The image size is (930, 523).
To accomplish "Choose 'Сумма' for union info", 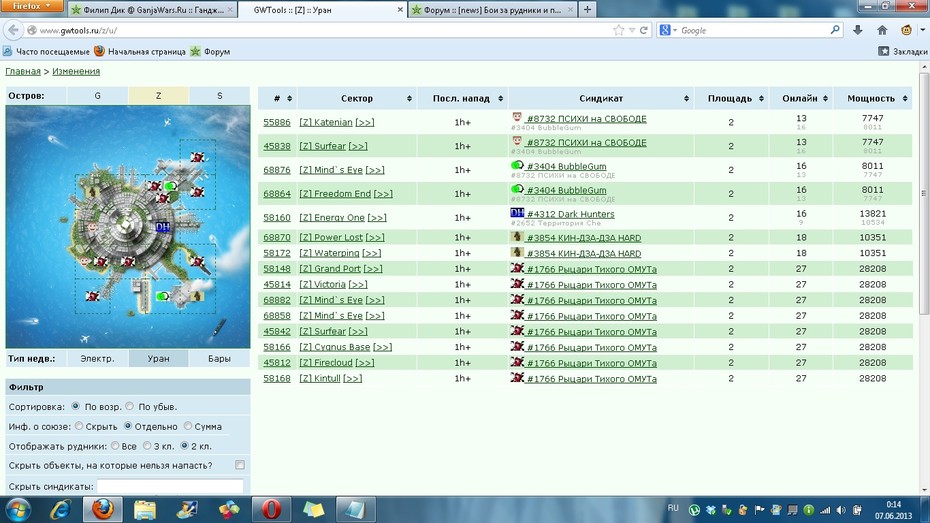I will click(188, 426).
